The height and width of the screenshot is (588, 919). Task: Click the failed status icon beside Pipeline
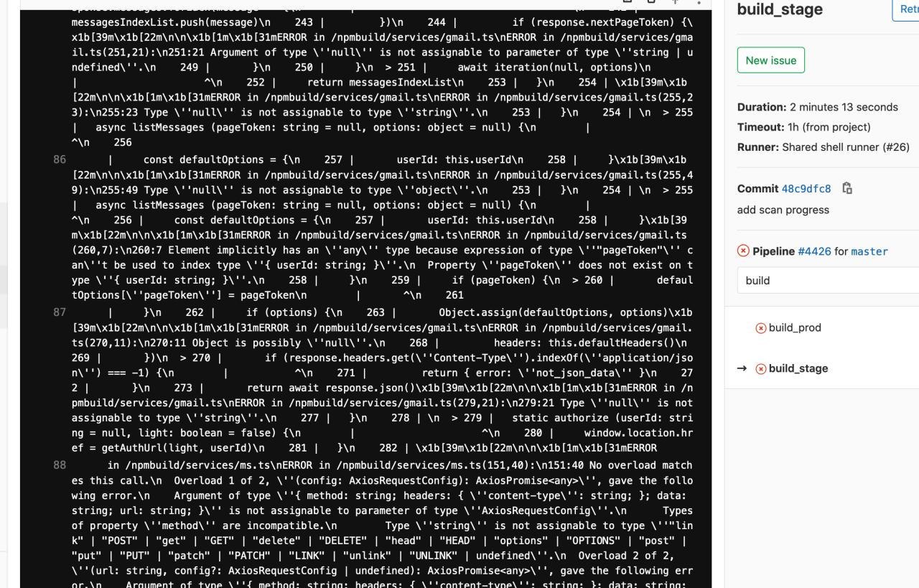(x=743, y=251)
